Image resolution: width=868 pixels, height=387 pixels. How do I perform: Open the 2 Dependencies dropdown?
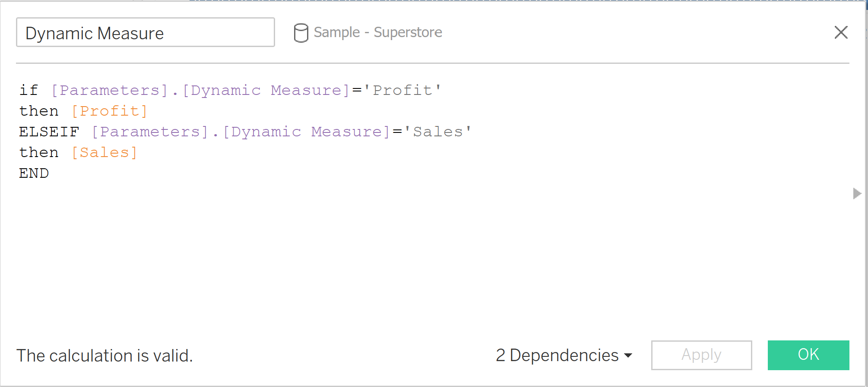pyautogui.click(x=564, y=356)
